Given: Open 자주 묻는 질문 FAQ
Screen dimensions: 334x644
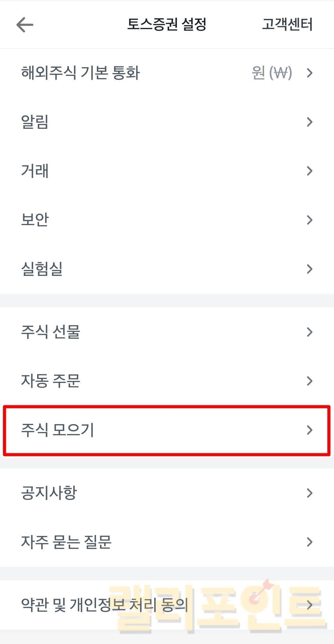Looking at the screenshot, I should pyautogui.click(x=66, y=542).
